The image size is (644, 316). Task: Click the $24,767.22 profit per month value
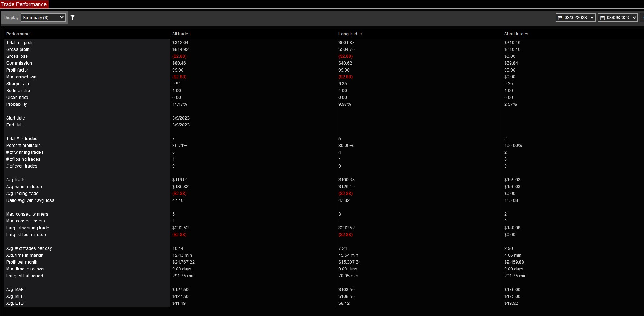(x=183, y=262)
